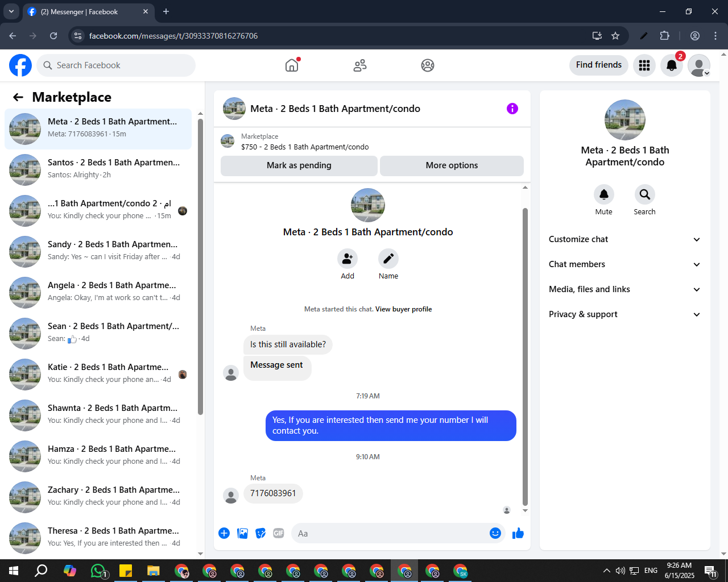This screenshot has width=728, height=582.
Task: Open the Windows notification center
Action: click(x=710, y=571)
